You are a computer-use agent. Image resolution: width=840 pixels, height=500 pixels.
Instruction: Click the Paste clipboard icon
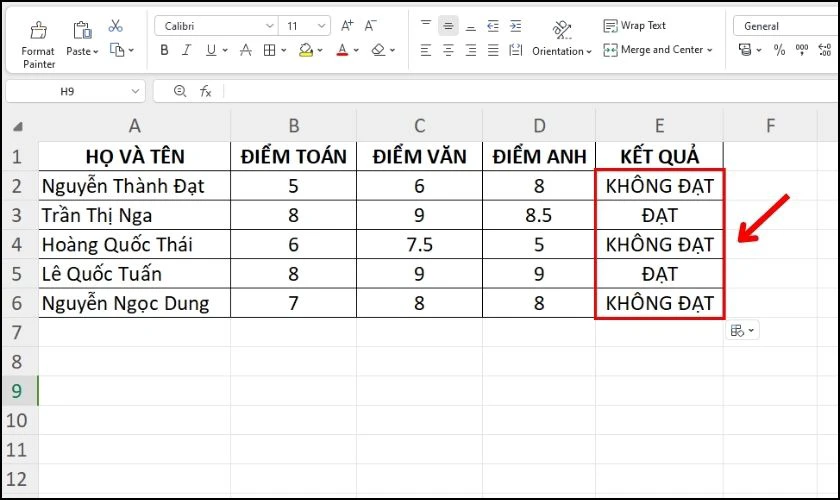point(82,30)
